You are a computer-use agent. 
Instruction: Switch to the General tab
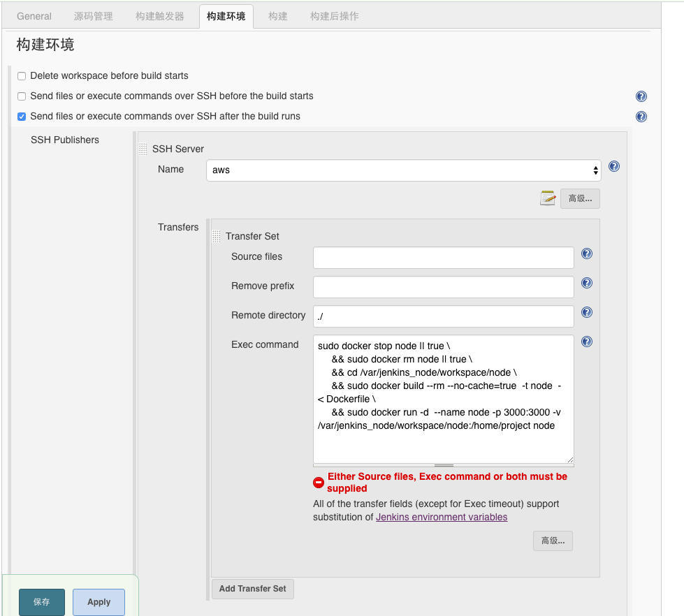(x=34, y=16)
